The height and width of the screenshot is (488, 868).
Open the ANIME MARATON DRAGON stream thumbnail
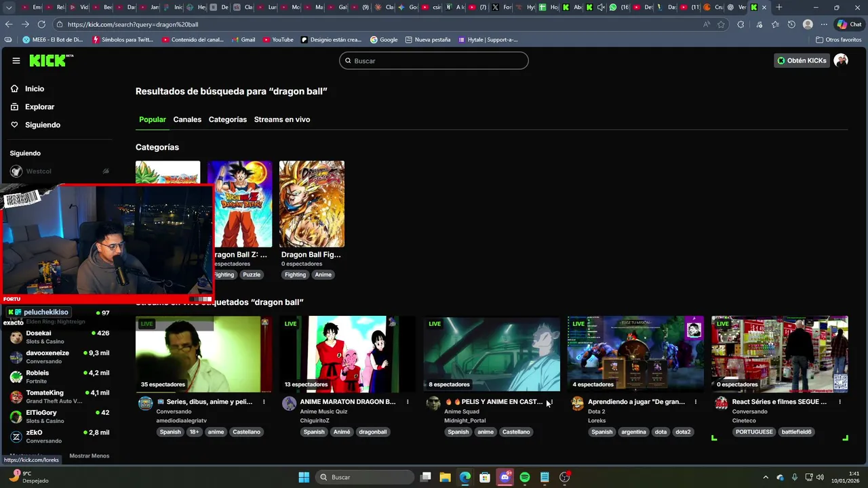pos(348,354)
